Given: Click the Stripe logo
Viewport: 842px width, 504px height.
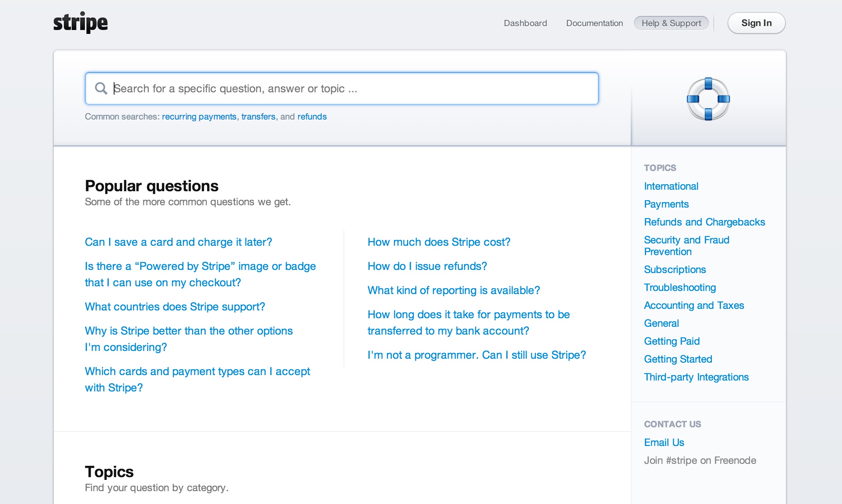Looking at the screenshot, I should pos(80,23).
